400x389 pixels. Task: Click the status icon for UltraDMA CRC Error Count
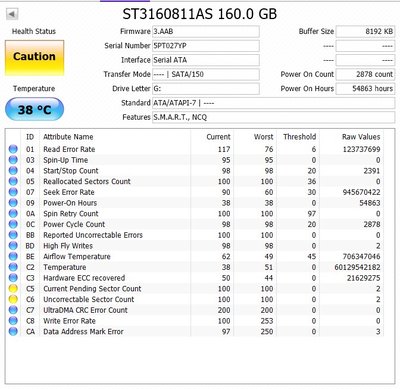[13, 310]
